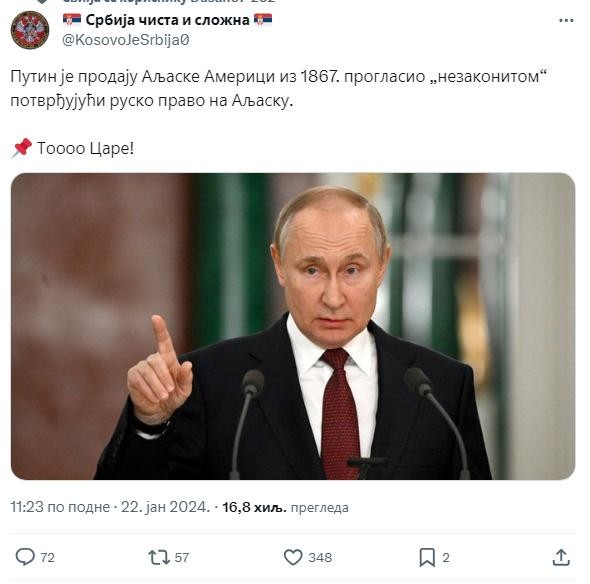Open the attached Putin photo
Image resolution: width=590 pixels, height=584 pixels.
293,326
